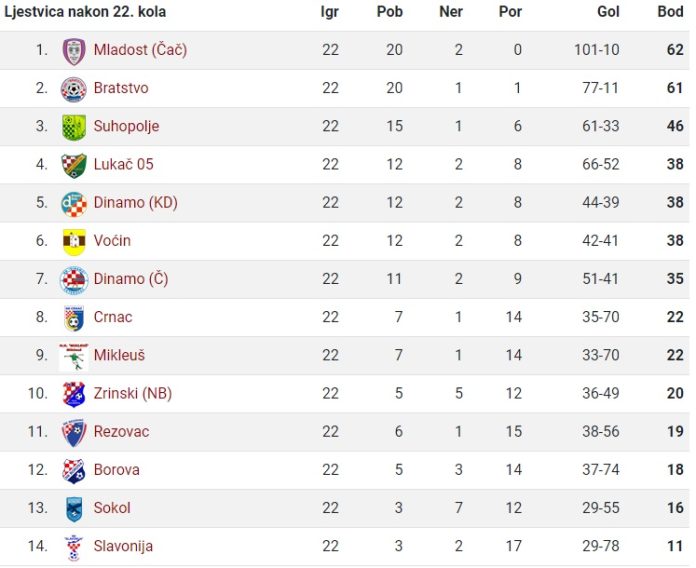Open the Rezovac team link
This screenshot has height=568, width=696.
tap(121, 431)
